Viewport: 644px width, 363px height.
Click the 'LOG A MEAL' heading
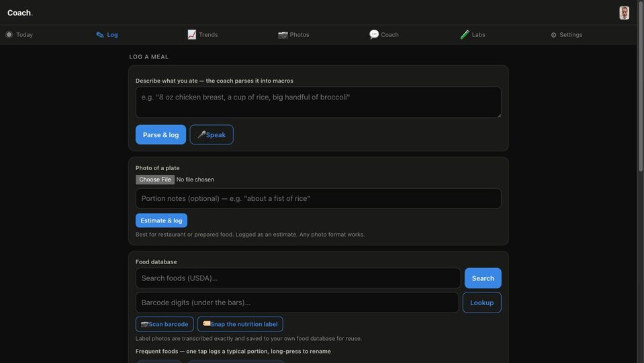[x=148, y=56]
